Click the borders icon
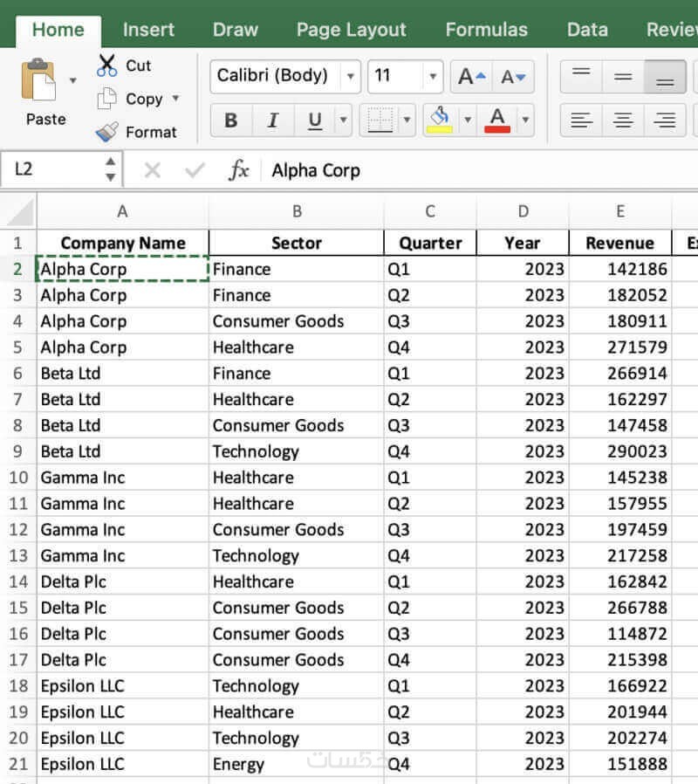698x784 pixels. (380, 120)
